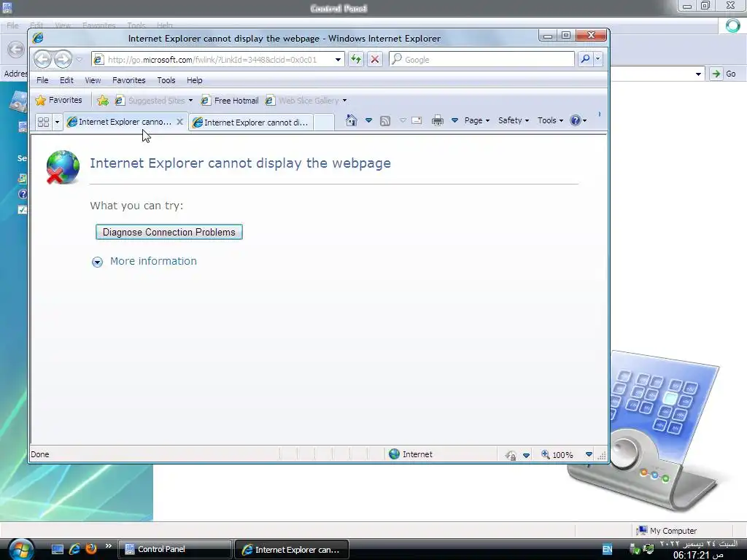The height and width of the screenshot is (560, 747).
Task: Expand the Home button dropdown arrow
Action: (x=368, y=120)
